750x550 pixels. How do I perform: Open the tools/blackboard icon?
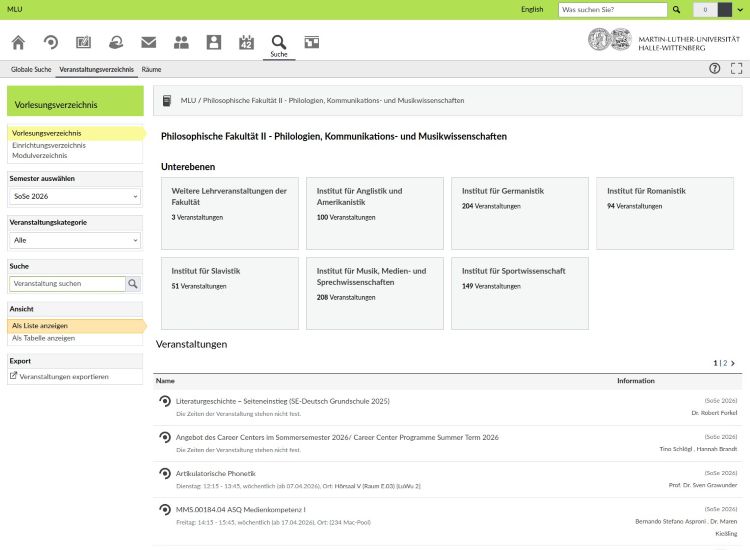[311, 43]
